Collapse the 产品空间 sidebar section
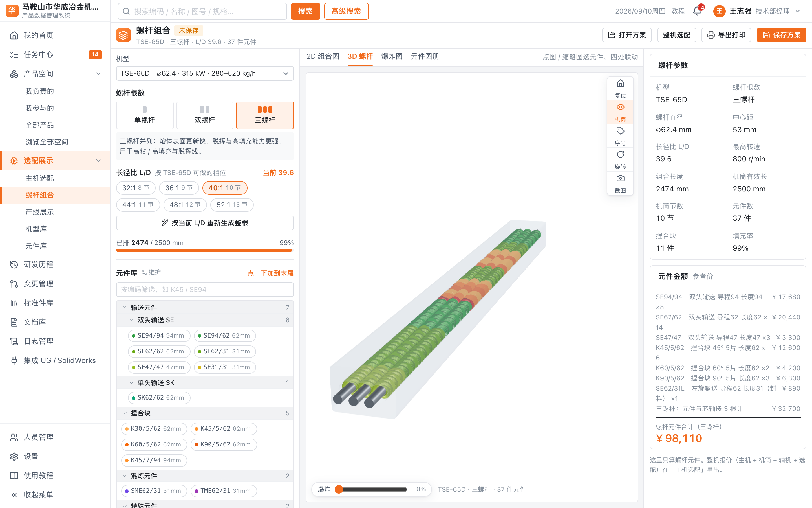This screenshot has width=812, height=508. [x=98, y=74]
